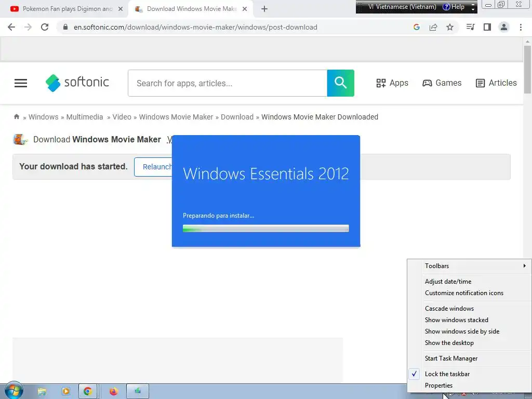This screenshot has height=399, width=532.
Task: Click Windows breadcrumb link
Action: point(44,117)
